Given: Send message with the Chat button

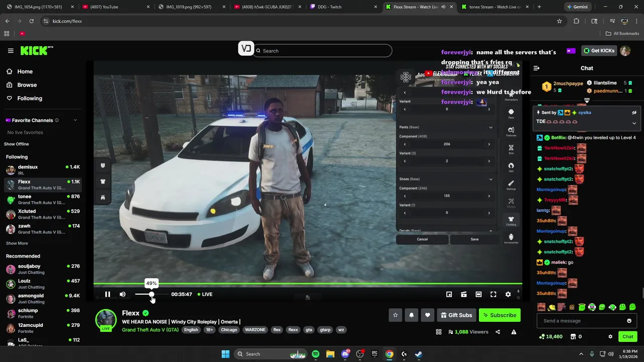Looking at the screenshot, I should pyautogui.click(x=627, y=336).
